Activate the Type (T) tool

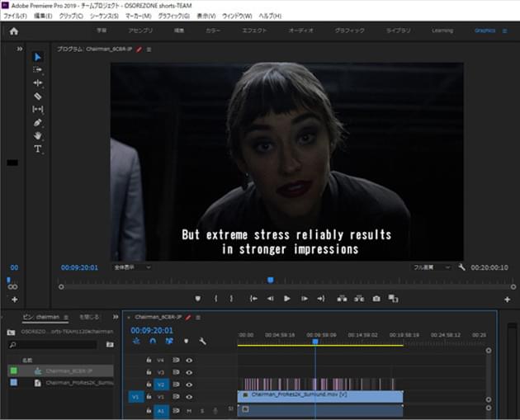coord(38,149)
